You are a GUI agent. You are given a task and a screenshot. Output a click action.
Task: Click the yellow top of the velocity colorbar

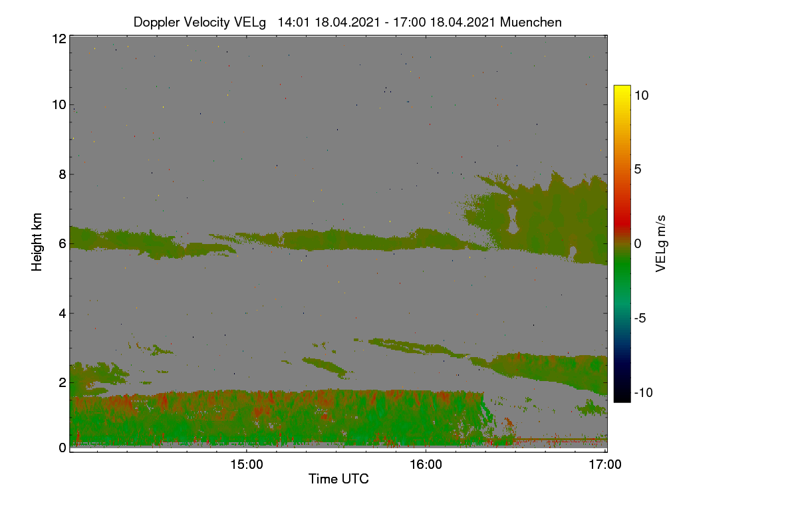[622, 89]
